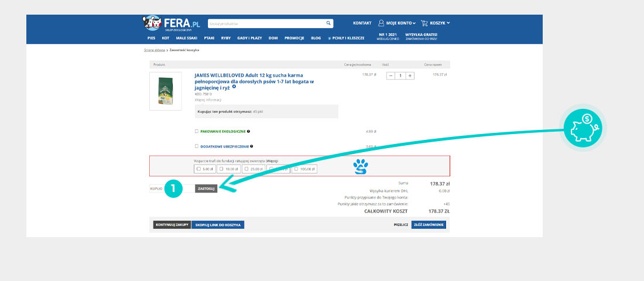The height and width of the screenshot is (281, 644).
Task: Click the Kontakt link
Action: [x=362, y=23]
